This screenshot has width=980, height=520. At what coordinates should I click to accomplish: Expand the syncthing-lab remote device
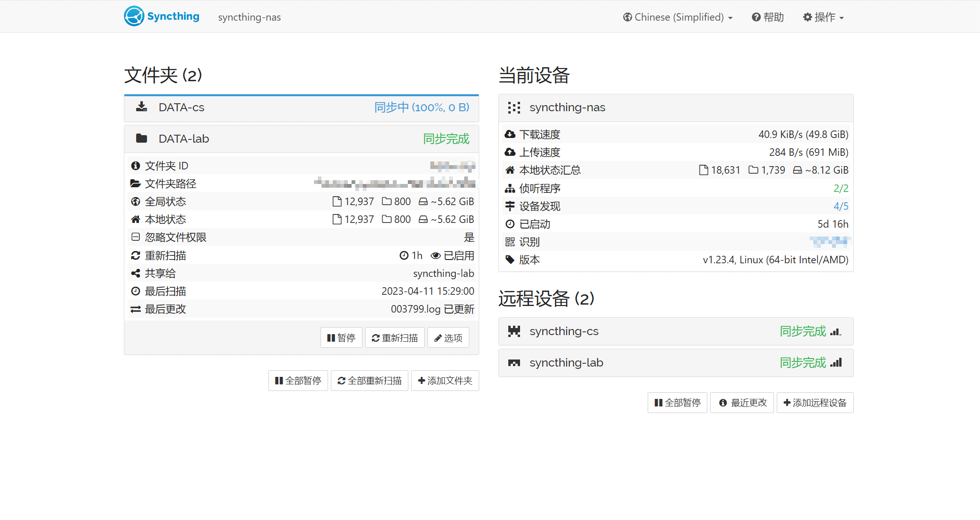pos(676,363)
